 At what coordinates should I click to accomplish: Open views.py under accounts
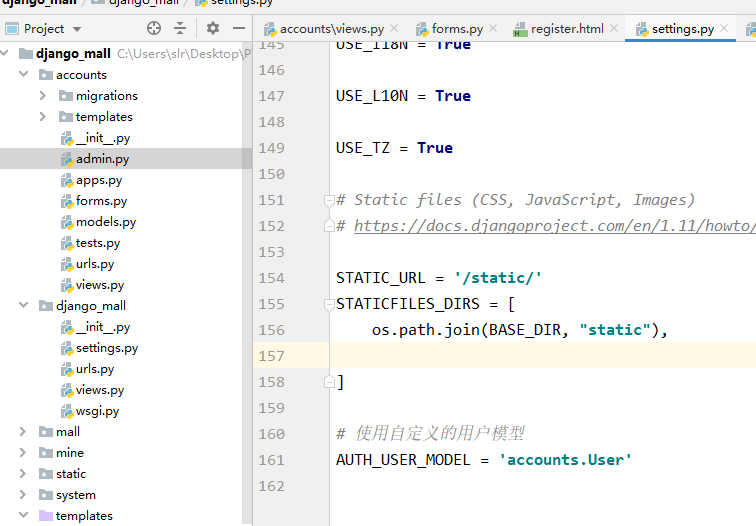(x=100, y=285)
